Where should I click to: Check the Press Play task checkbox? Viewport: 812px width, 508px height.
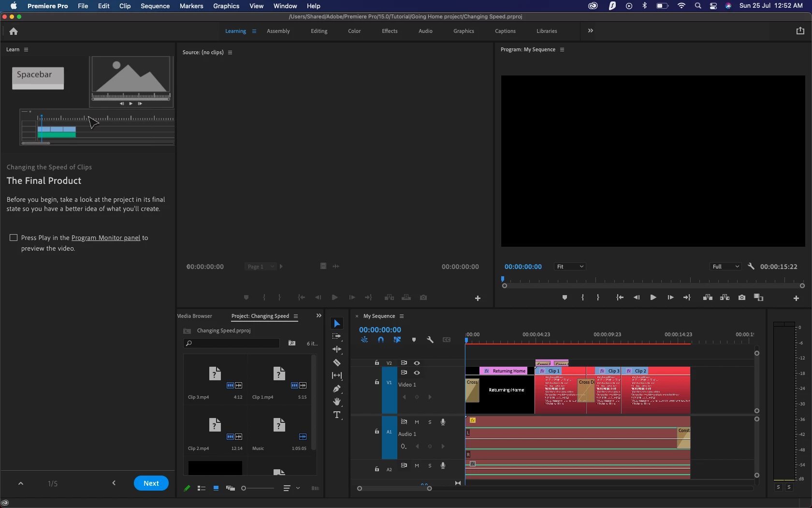tap(14, 238)
